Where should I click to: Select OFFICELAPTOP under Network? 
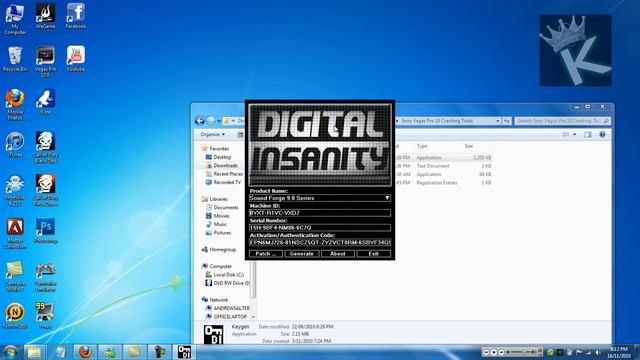tap(230, 316)
